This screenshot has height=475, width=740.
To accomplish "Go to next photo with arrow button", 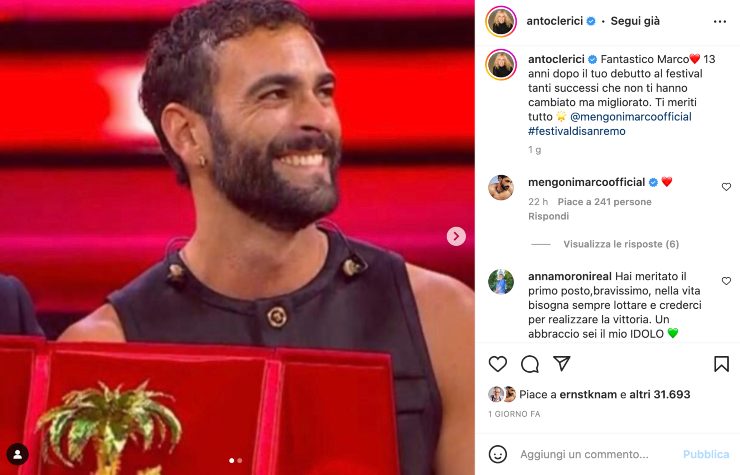I will coord(456,236).
